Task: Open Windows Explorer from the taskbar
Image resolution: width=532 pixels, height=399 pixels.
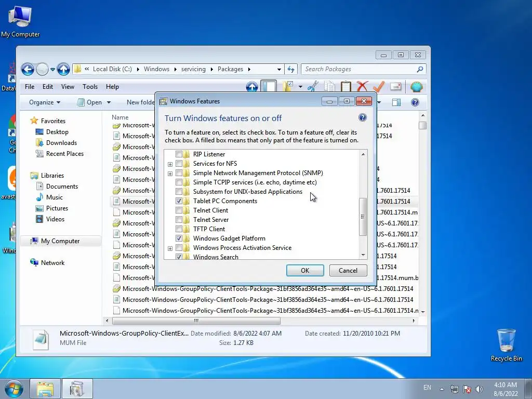Action: tap(45, 389)
